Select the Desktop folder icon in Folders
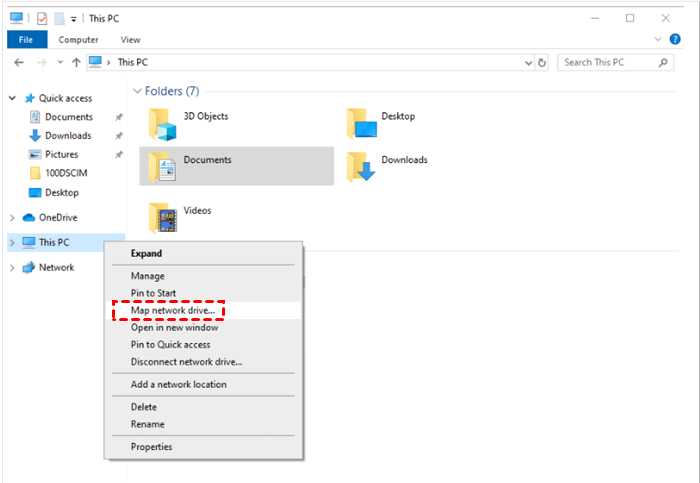700x483 pixels. pyautogui.click(x=362, y=124)
